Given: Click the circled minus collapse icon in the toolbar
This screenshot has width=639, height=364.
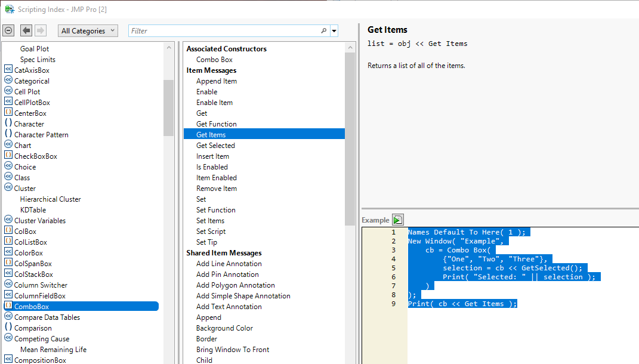Looking at the screenshot, I should 8,30.
